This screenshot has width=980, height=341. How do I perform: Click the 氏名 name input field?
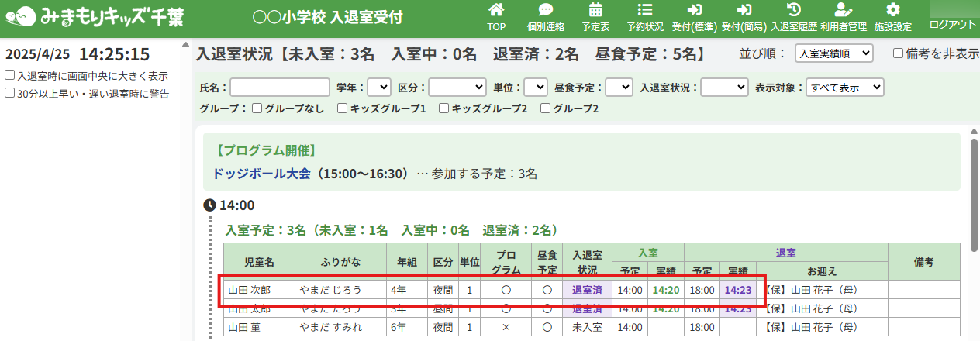coord(280,88)
